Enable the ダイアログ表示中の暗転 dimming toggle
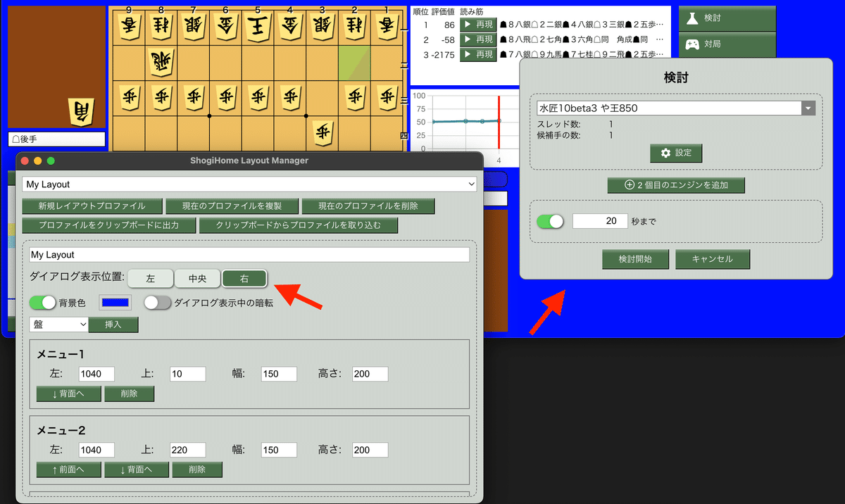This screenshot has width=845, height=504. click(157, 302)
